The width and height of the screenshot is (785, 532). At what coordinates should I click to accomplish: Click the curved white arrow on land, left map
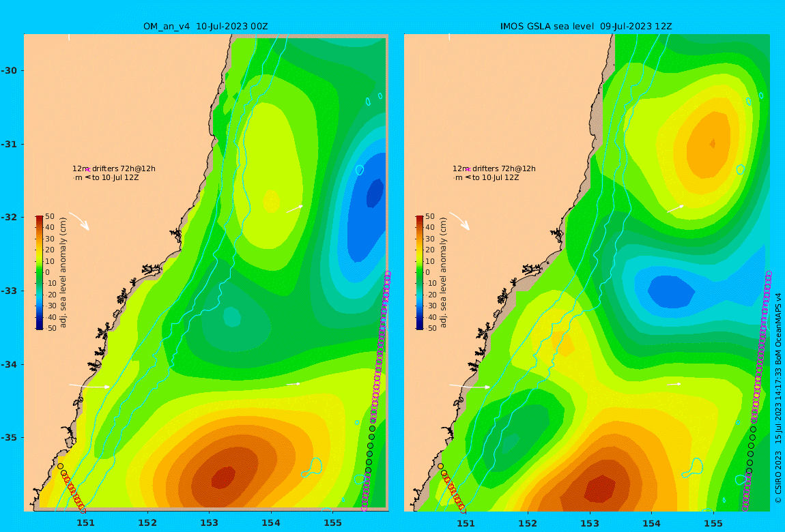pyautogui.click(x=79, y=221)
